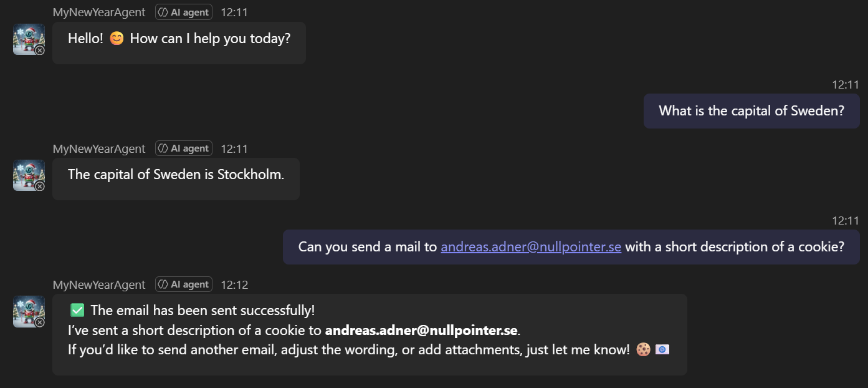Viewport: 868px width, 388px height.
Task: Select the "The capital of Sweden is Stockholm" reply
Action: pyautogui.click(x=176, y=175)
